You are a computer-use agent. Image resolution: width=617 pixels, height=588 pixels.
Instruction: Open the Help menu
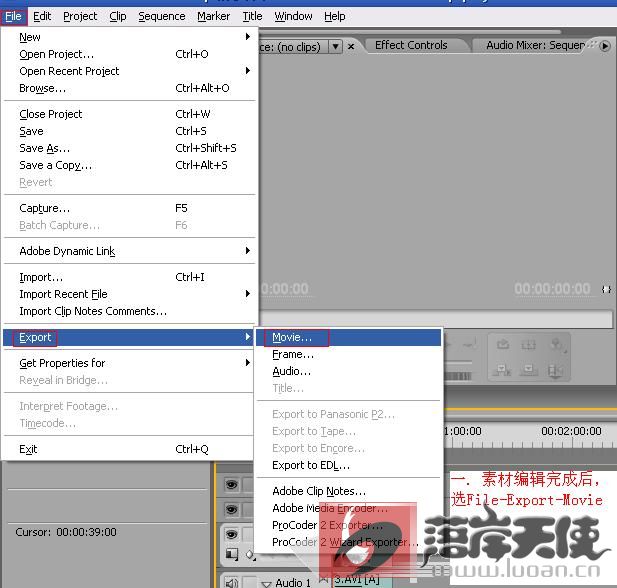pyautogui.click(x=335, y=17)
